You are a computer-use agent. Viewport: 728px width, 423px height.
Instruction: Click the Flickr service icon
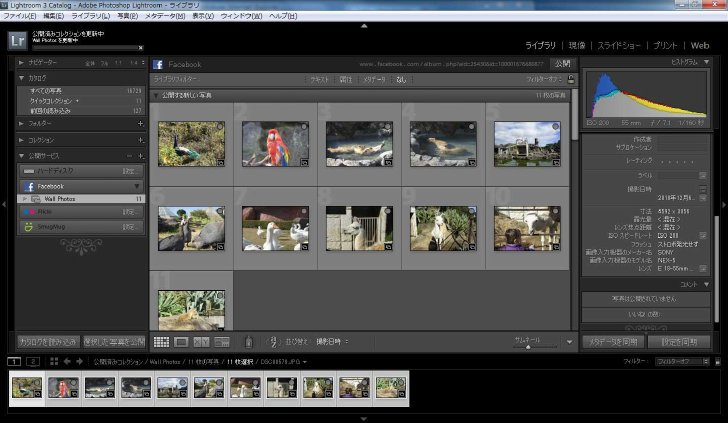click(29, 212)
